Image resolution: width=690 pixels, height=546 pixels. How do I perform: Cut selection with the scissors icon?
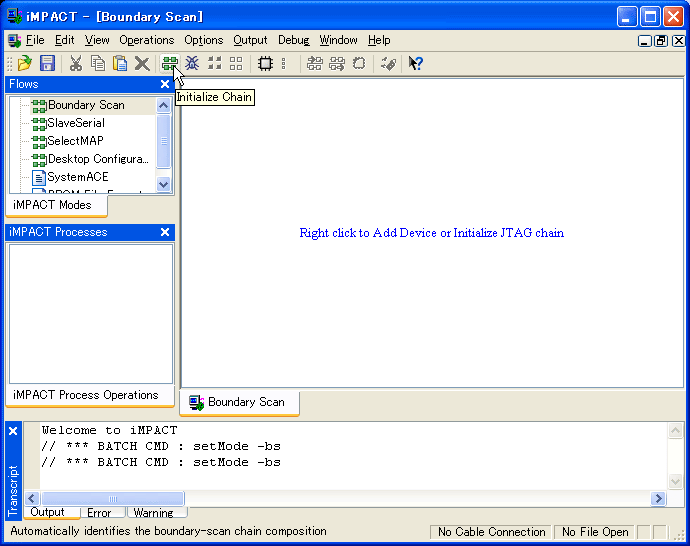(76, 63)
